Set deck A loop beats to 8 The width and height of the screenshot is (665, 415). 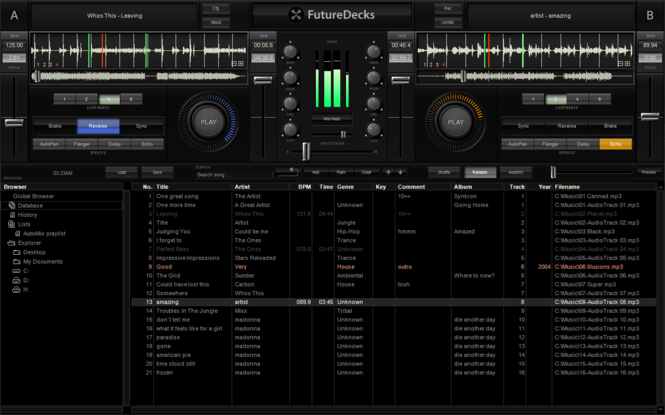pyautogui.click(x=131, y=99)
